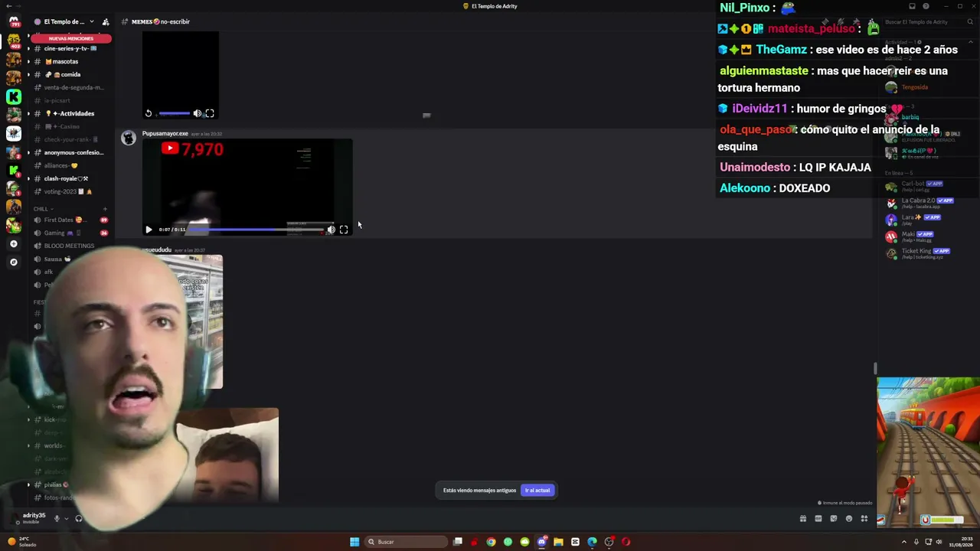This screenshot has height=551, width=980.
Task: Open cine-series-y-tv channel
Action: tap(70, 48)
